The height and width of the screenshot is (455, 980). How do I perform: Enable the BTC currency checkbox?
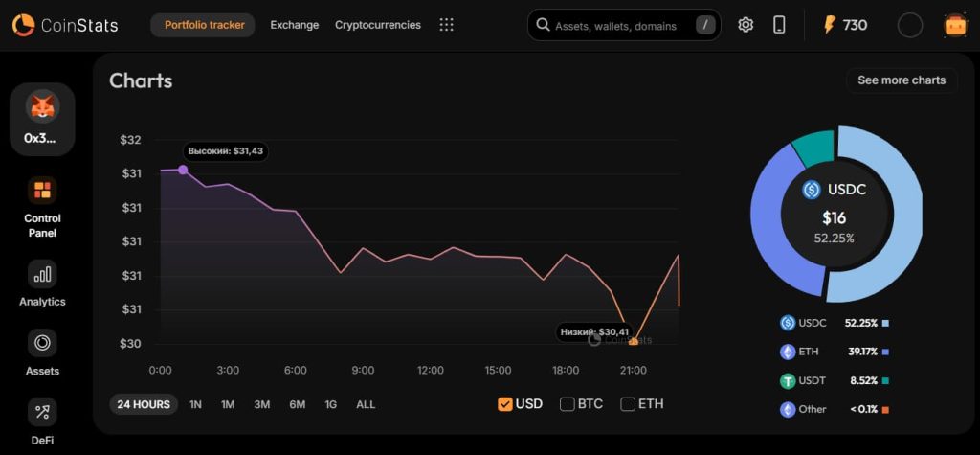pos(568,404)
